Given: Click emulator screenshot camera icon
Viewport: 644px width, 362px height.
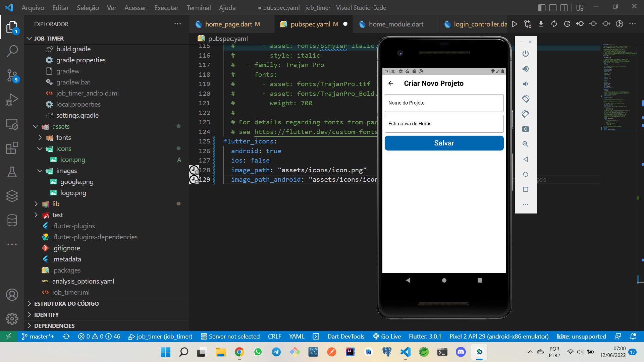Looking at the screenshot, I should pos(525,129).
